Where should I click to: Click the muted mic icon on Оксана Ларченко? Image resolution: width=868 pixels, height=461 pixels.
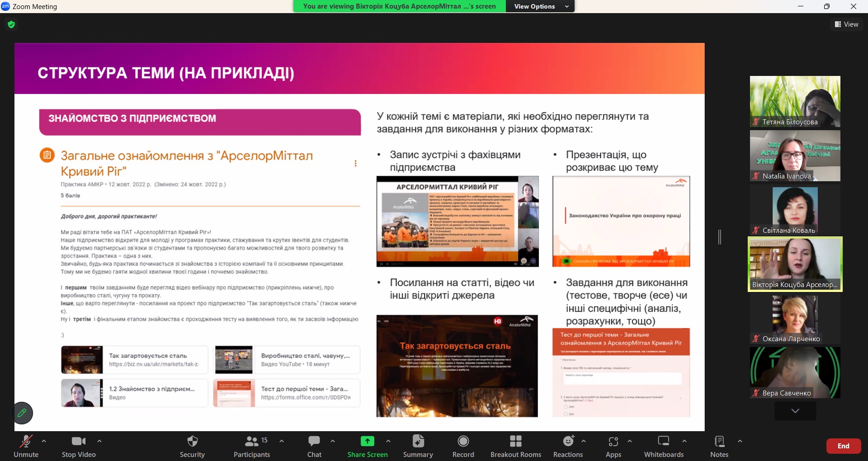(756, 339)
